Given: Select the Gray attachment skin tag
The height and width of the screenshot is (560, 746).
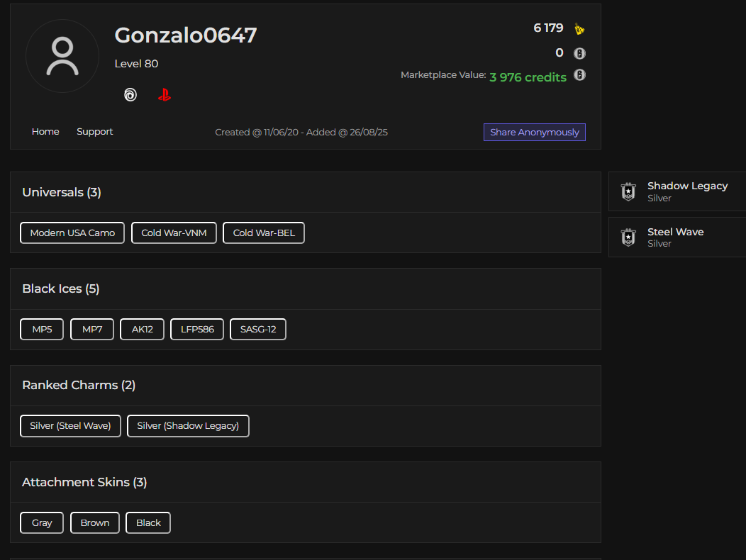Looking at the screenshot, I should coord(42,523).
